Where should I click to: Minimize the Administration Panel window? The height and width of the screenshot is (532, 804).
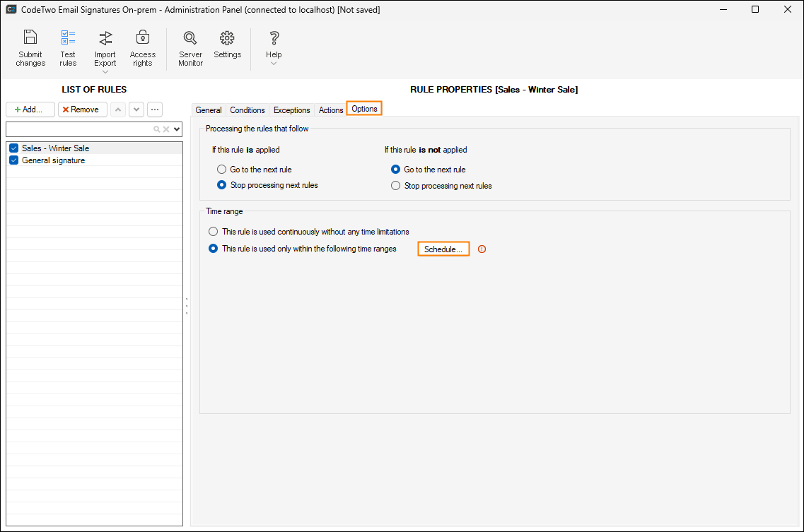point(723,9)
